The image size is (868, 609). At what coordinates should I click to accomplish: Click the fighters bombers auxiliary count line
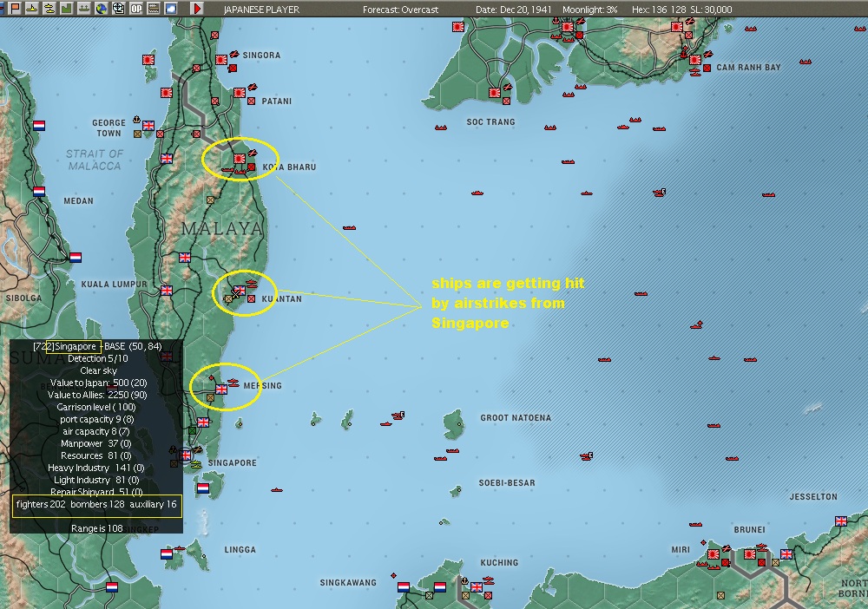tap(97, 504)
